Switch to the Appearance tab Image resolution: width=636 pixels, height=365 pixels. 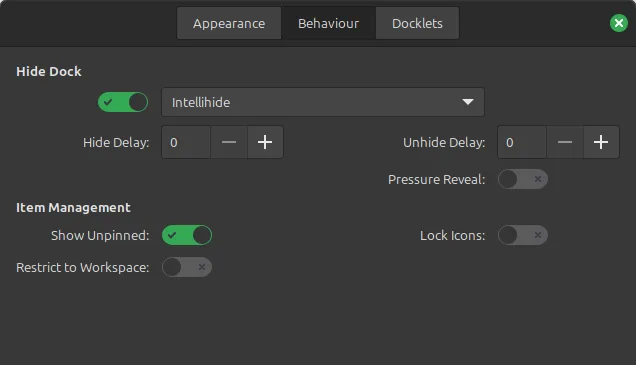229,23
